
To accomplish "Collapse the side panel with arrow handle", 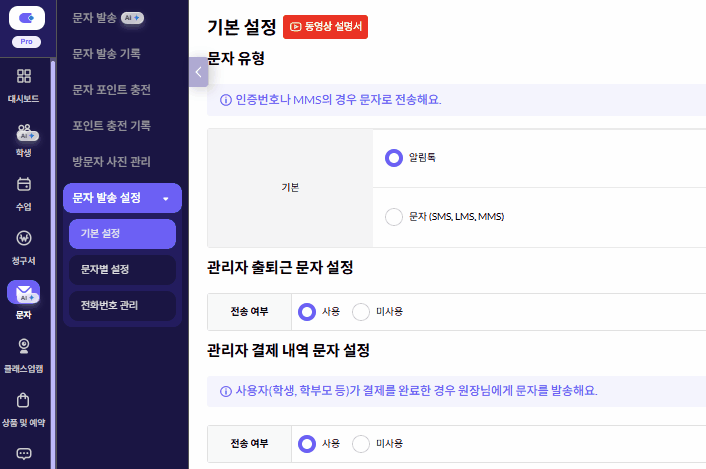I will coord(198,72).
